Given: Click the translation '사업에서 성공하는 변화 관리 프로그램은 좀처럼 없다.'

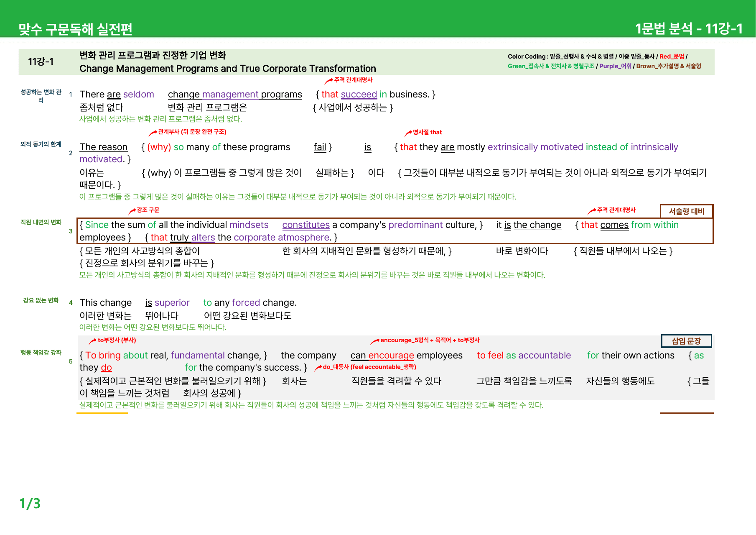Looking at the screenshot, I should (161, 119).
